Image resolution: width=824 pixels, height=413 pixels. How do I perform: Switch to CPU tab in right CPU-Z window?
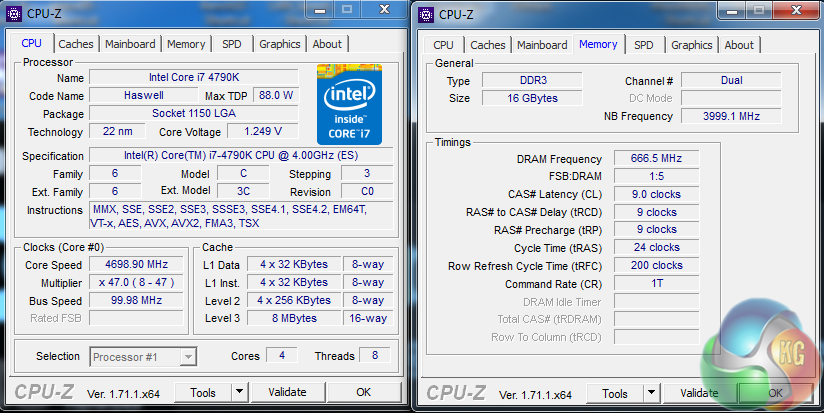pyautogui.click(x=444, y=45)
